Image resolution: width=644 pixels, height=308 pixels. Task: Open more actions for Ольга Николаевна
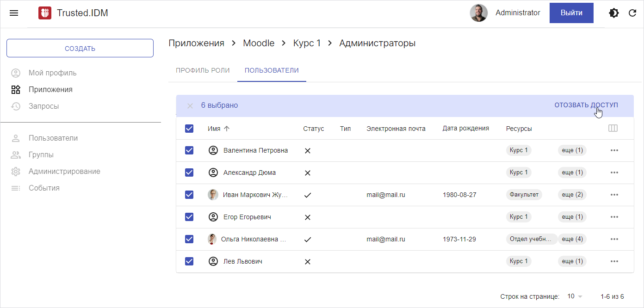point(614,239)
